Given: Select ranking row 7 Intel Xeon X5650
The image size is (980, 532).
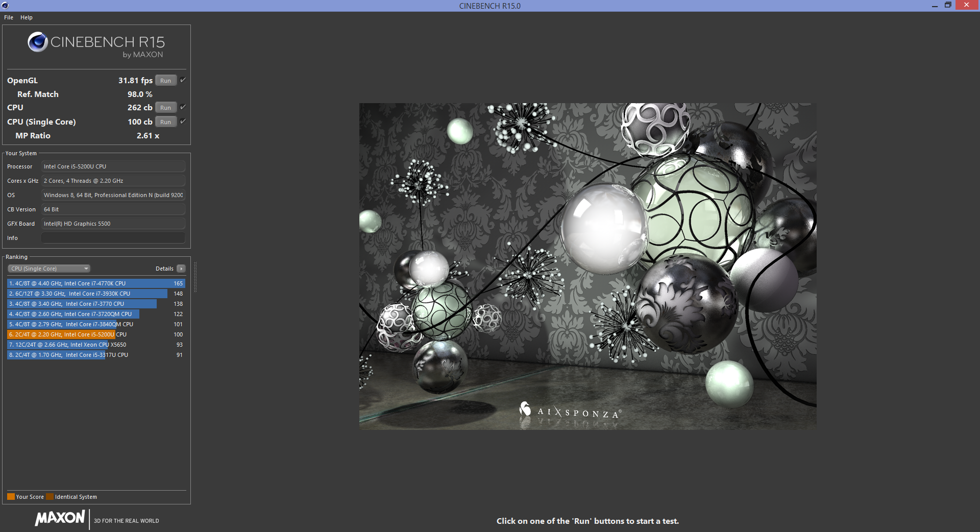Looking at the screenshot, I should [x=96, y=345].
